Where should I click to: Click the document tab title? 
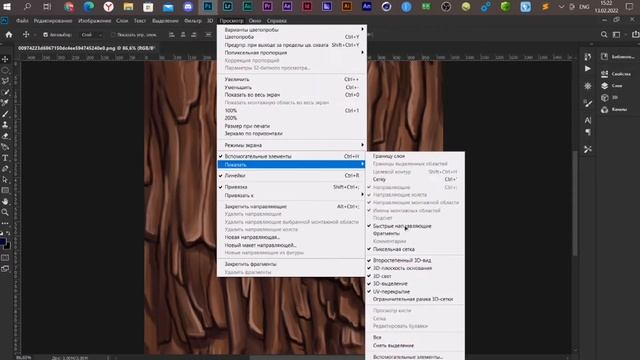86,48
